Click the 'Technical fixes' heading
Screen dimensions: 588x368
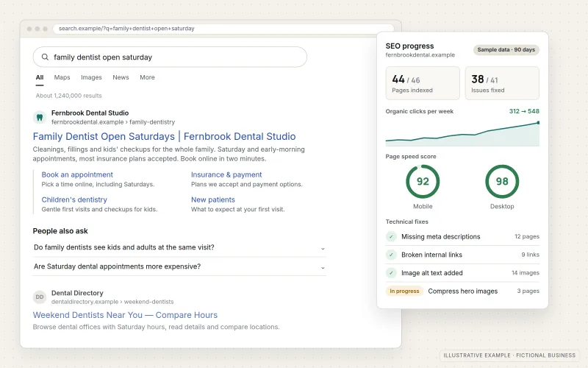[407, 222]
